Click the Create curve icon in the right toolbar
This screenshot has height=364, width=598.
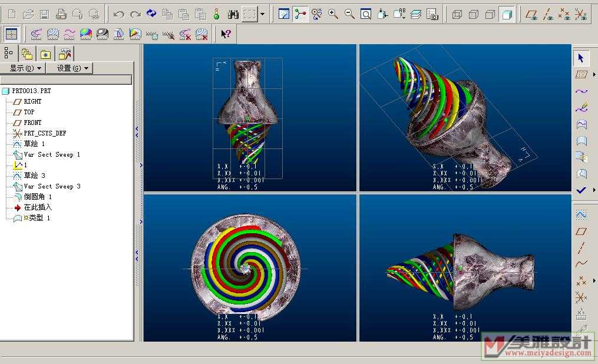point(581,91)
